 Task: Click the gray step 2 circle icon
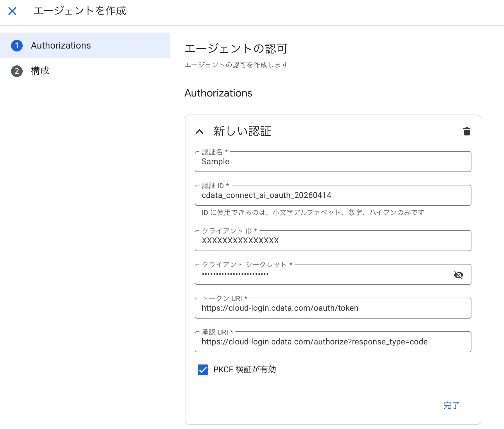coord(17,71)
